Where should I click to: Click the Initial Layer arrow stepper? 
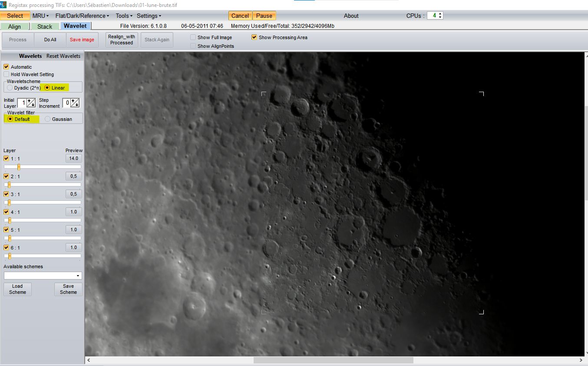pyautogui.click(x=31, y=103)
